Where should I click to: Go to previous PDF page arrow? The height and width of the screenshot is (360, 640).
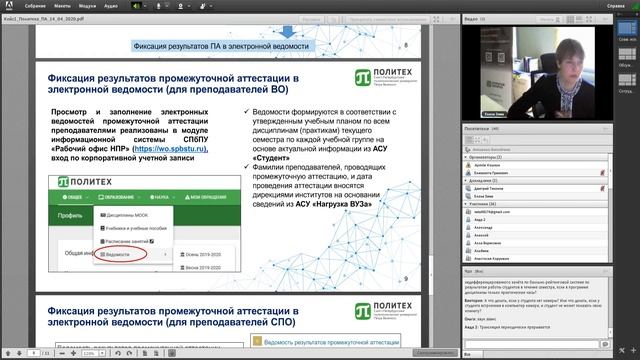coord(8,353)
